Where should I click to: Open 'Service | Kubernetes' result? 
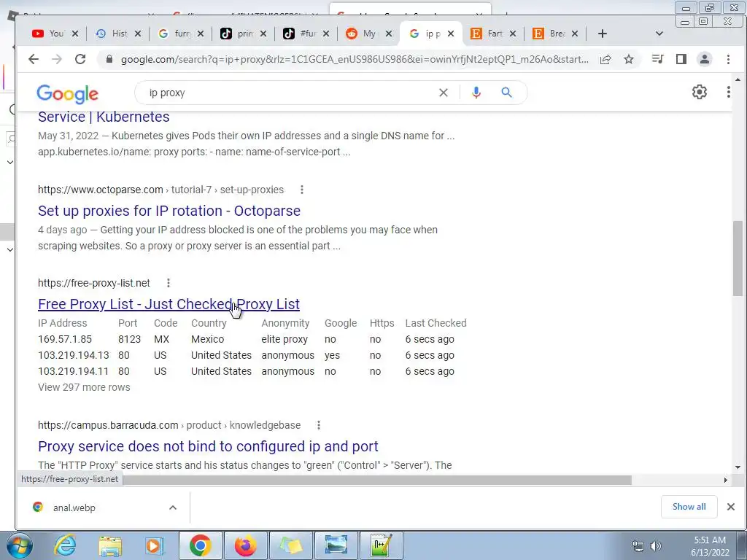coord(104,117)
